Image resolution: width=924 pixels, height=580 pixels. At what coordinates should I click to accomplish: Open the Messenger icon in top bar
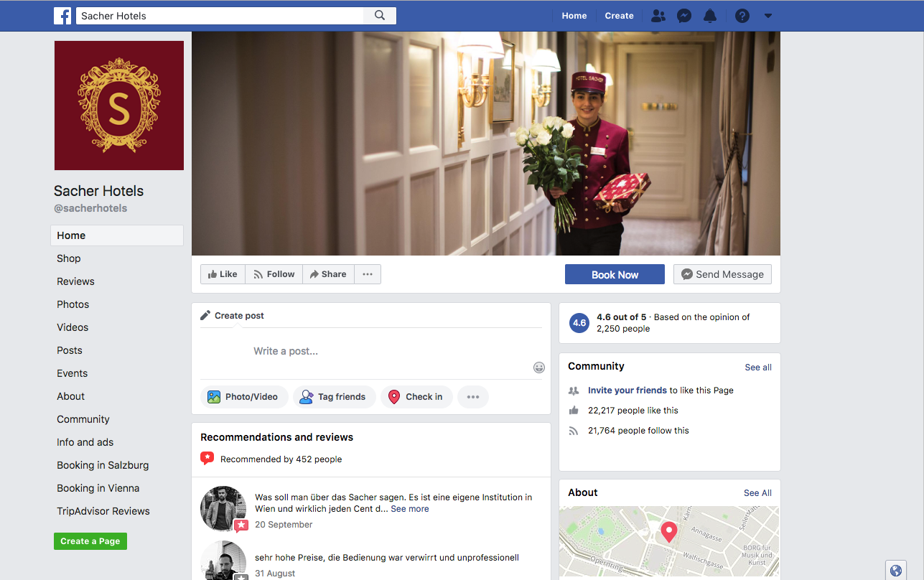point(684,16)
